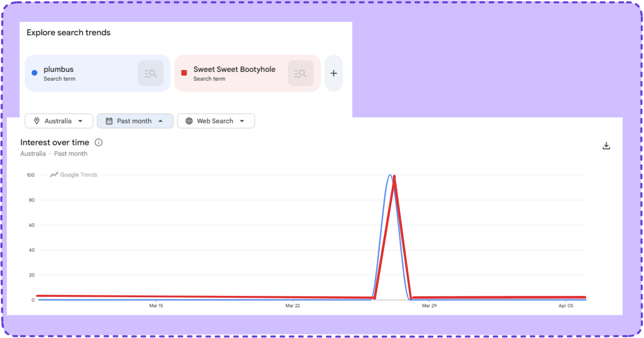Click the Mar 29 date label

pos(429,306)
